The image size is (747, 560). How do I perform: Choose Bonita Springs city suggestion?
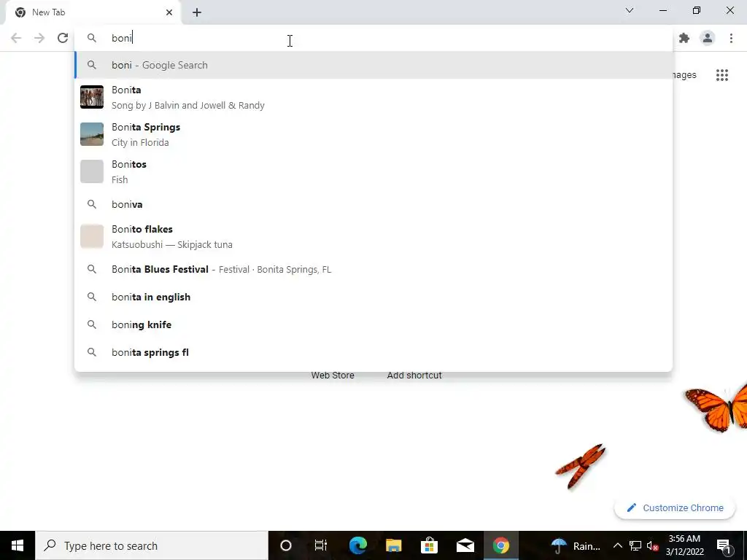coord(373,134)
